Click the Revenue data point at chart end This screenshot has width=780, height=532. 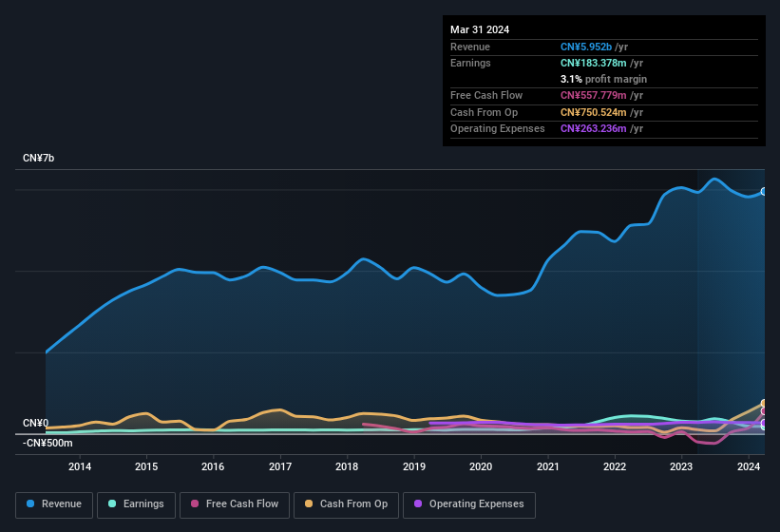764,191
